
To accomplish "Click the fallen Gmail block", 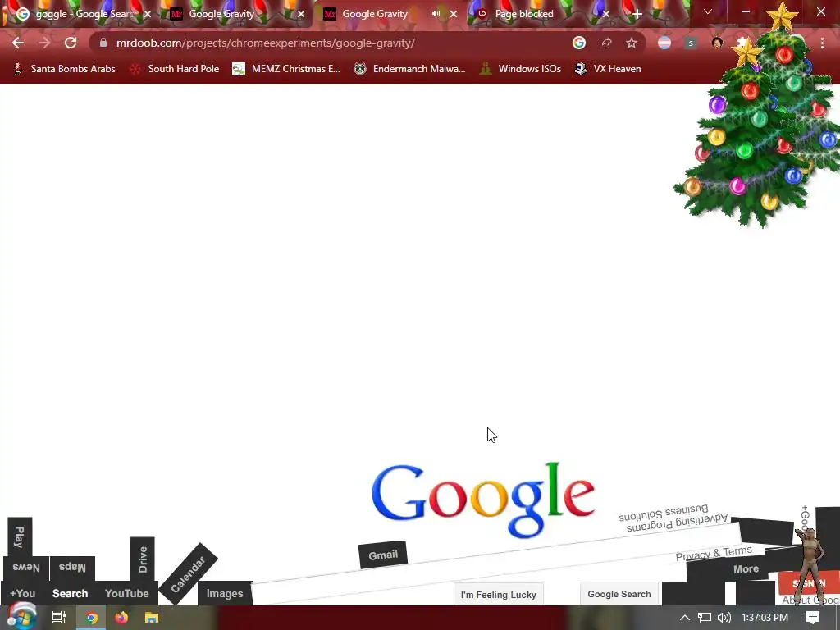I will (x=383, y=555).
